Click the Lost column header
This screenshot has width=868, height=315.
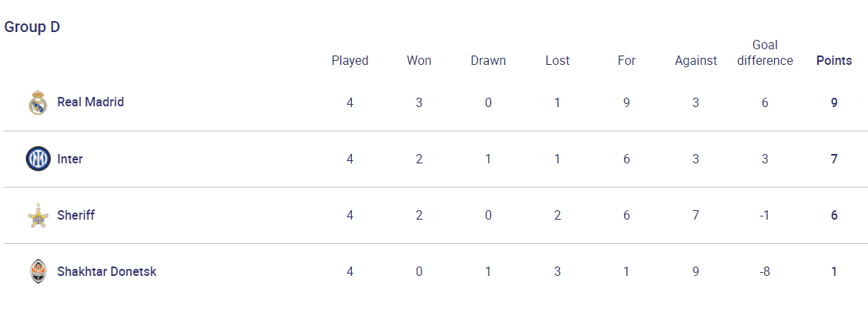click(558, 60)
